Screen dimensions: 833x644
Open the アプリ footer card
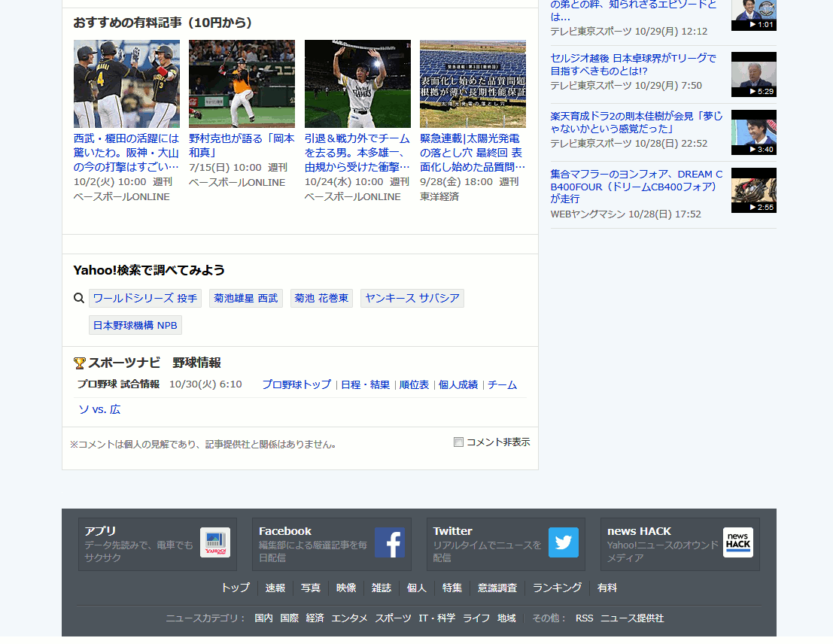coord(158,544)
